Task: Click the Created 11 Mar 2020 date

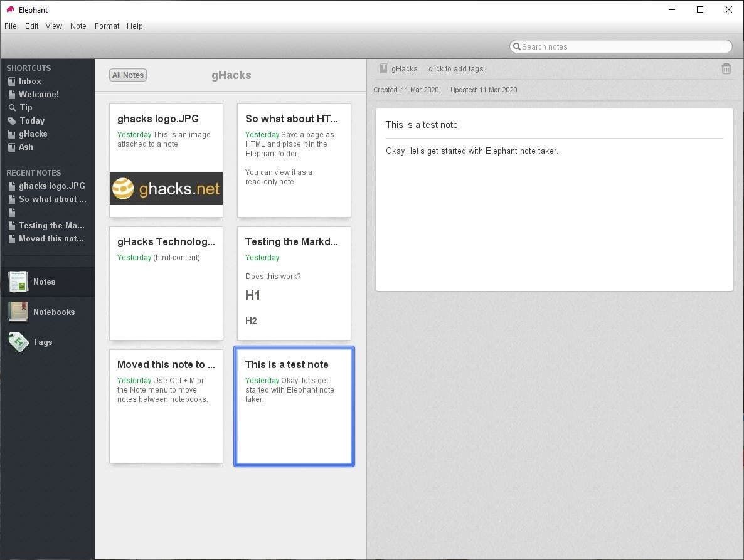Action: point(406,90)
